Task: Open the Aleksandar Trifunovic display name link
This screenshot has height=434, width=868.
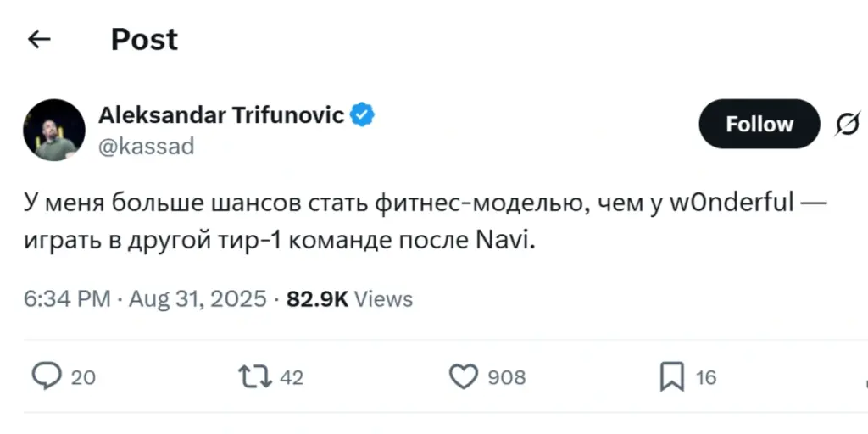Action: click(x=221, y=115)
